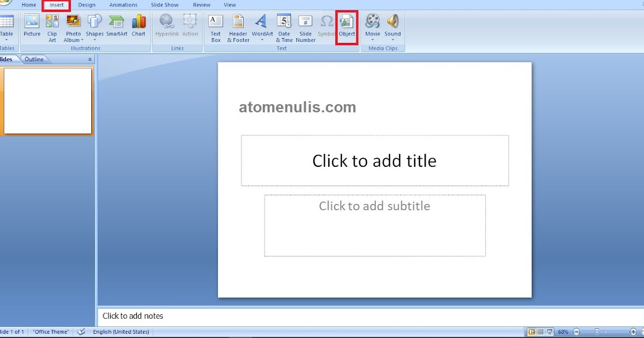Image resolution: width=644 pixels, height=338 pixels.
Task: Click the notes area
Action: (x=370, y=316)
